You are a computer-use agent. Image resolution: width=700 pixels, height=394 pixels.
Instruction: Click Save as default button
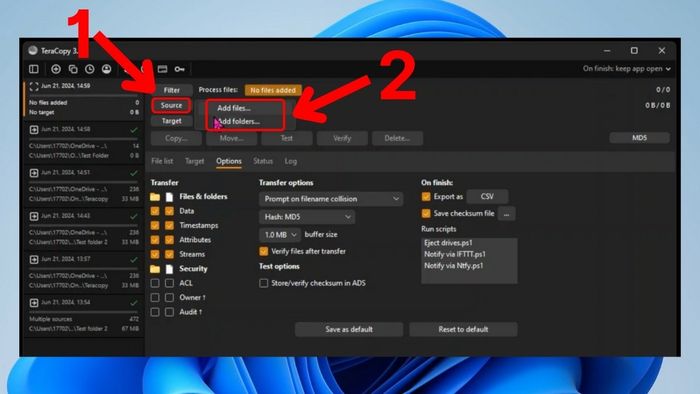point(349,329)
